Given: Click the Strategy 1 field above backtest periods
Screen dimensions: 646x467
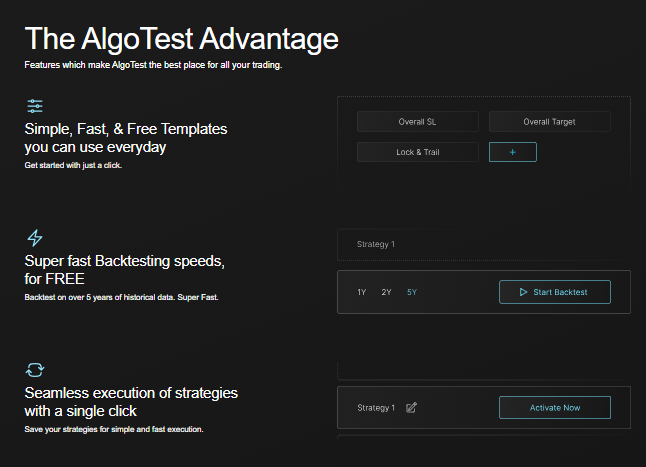Looking at the screenshot, I should [x=484, y=245].
